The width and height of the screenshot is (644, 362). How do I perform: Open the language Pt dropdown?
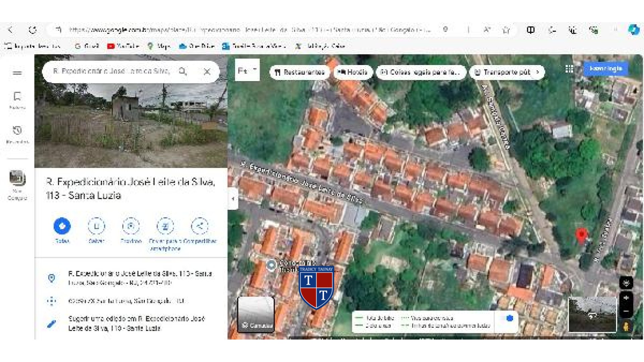(x=247, y=70)
